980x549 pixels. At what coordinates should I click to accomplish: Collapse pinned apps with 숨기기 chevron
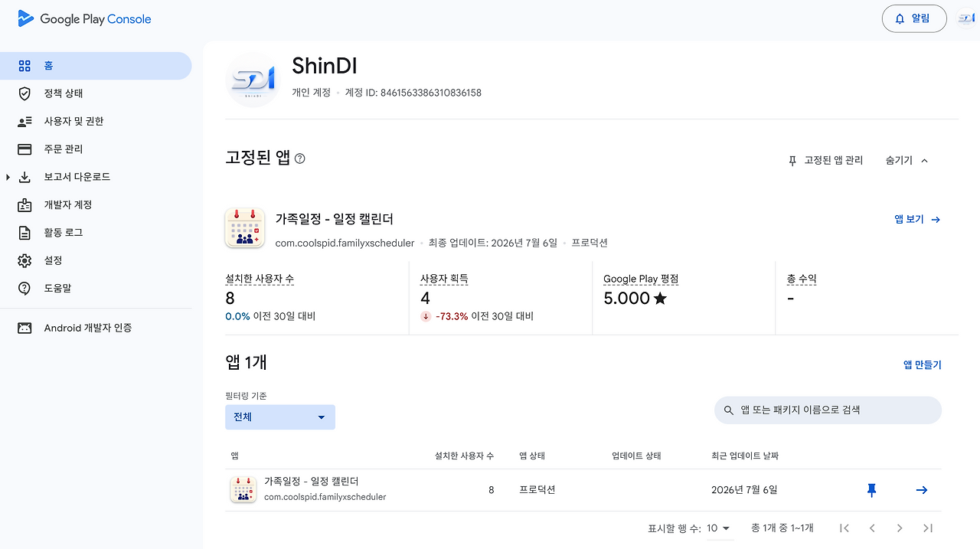pos(907,161)
